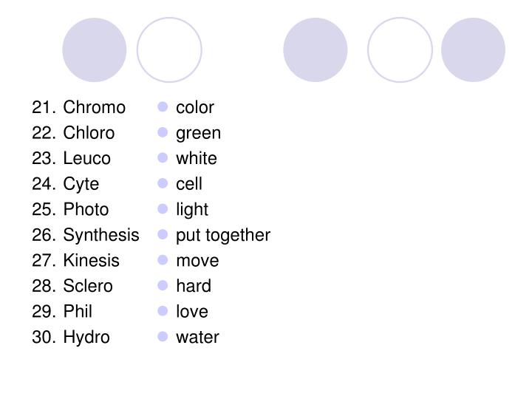
Task: Click the bullet beside 'put together'
Action: click(x=163, y=234)
